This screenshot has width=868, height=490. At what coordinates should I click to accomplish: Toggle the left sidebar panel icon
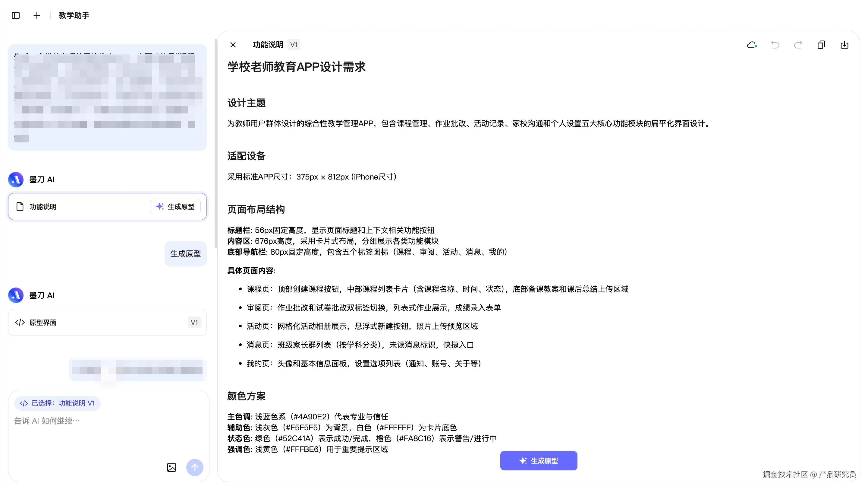tap(15, 15)
